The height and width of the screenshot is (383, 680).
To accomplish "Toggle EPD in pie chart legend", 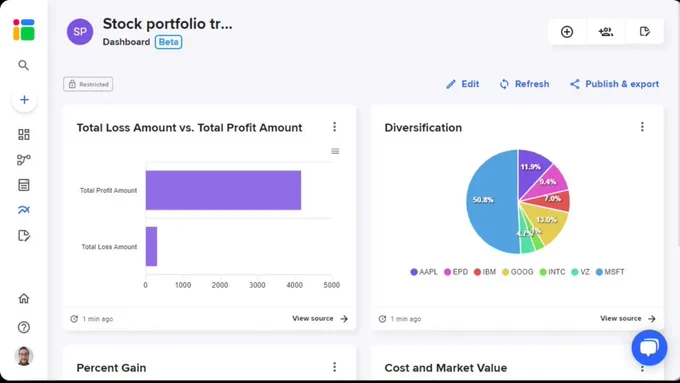I will 456,272.
